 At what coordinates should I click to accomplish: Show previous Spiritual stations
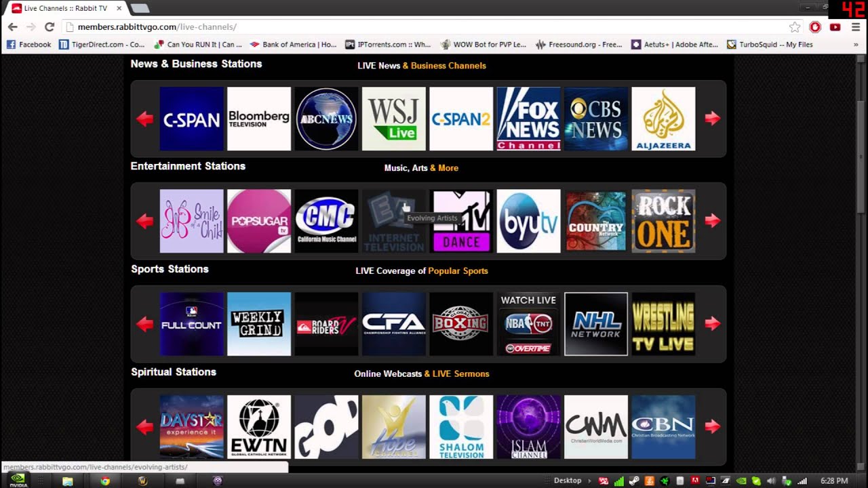[x=144, y=427]
